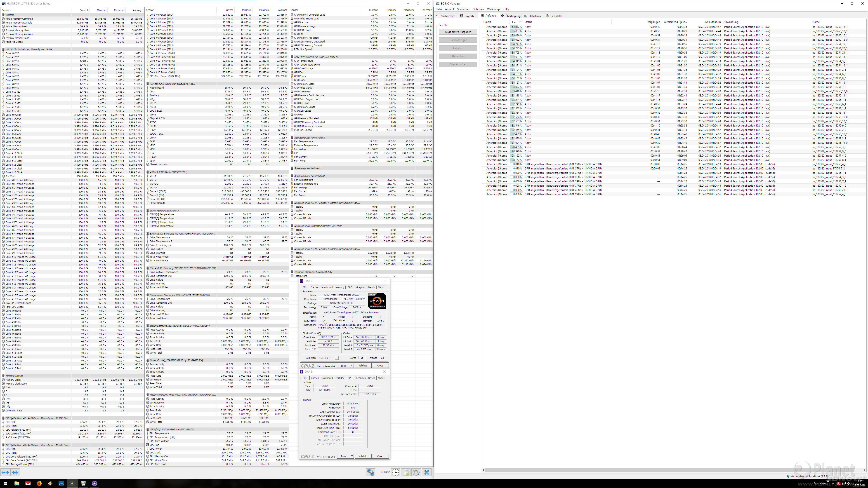Screen dimensions: 868x488
Task: Switch to Projekte tab
Action: (x=467, y=16)
